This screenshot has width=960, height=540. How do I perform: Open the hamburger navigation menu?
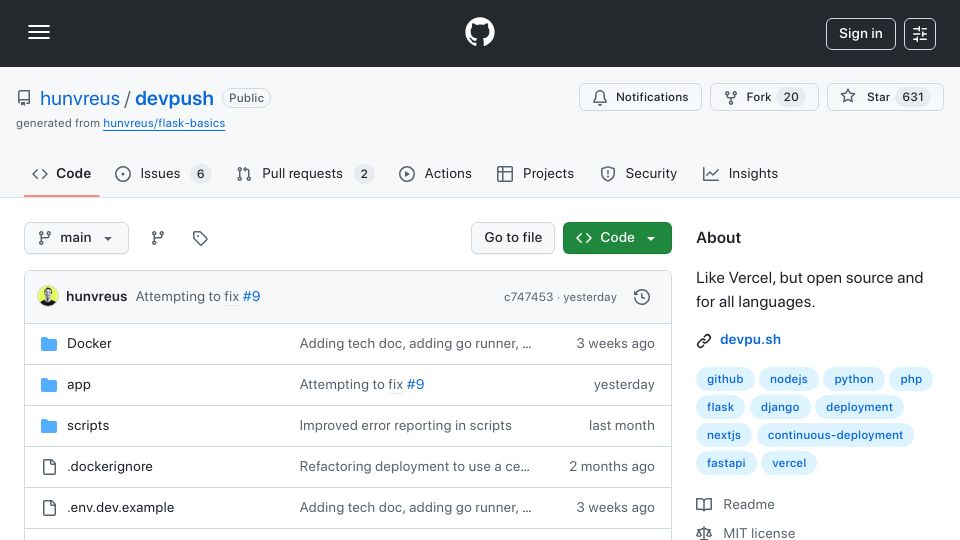[x=39, y=32]
